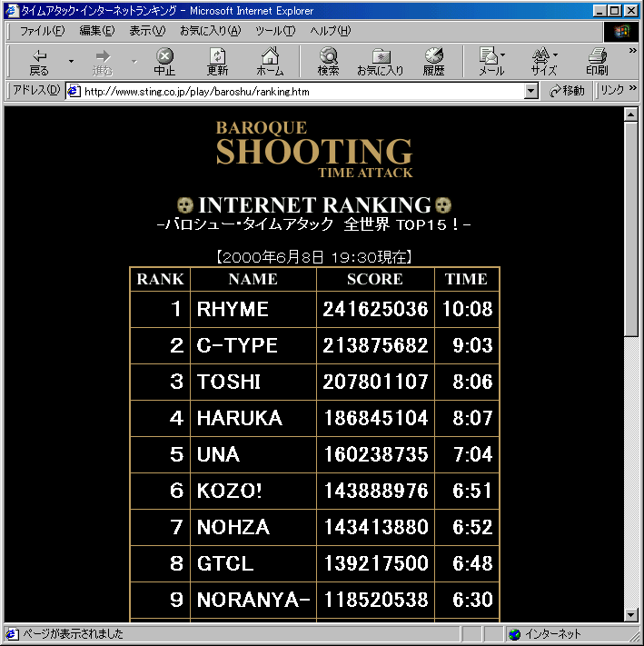Click the status bar page icon
The height and width of the screenshot is (646, 644).
coord(12,634)
